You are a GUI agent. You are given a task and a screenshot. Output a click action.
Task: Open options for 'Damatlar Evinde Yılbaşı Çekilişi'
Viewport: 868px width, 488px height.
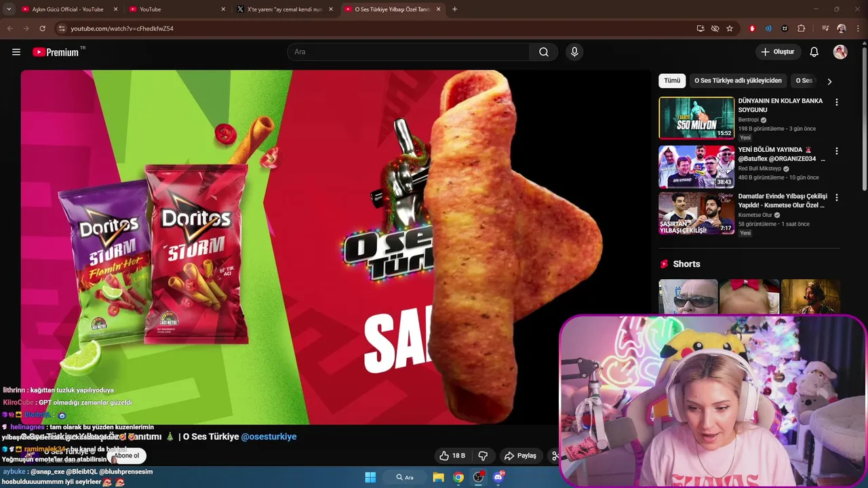coord(836,198)
